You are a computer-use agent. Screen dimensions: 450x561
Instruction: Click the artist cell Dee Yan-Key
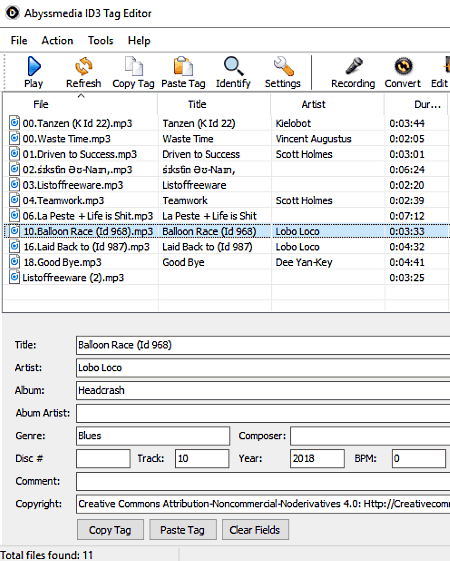(304, 262)
